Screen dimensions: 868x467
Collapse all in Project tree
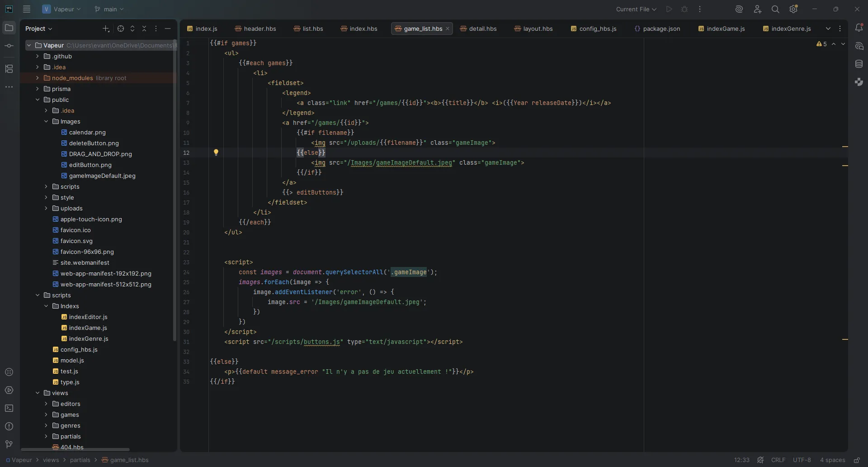tap(144, 29)
